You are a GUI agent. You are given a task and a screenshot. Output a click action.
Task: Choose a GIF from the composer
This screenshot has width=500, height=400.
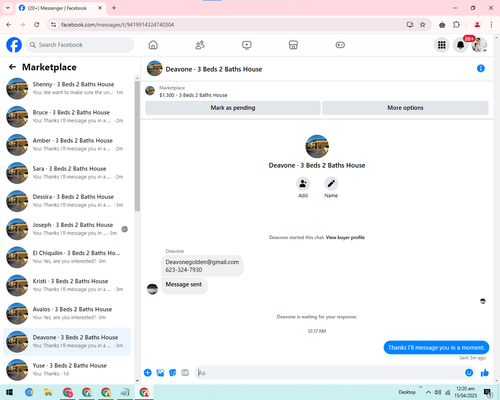pyautogui.click(x=185, y=373)
